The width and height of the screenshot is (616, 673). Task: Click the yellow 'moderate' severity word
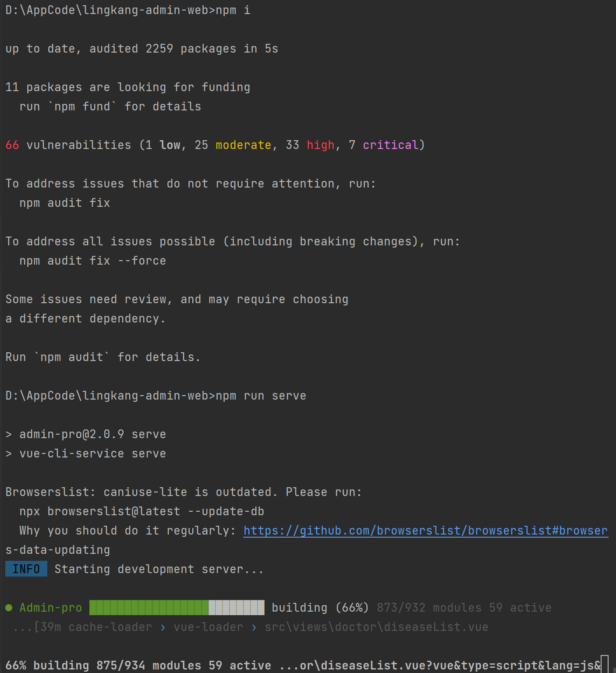point(244,145)
